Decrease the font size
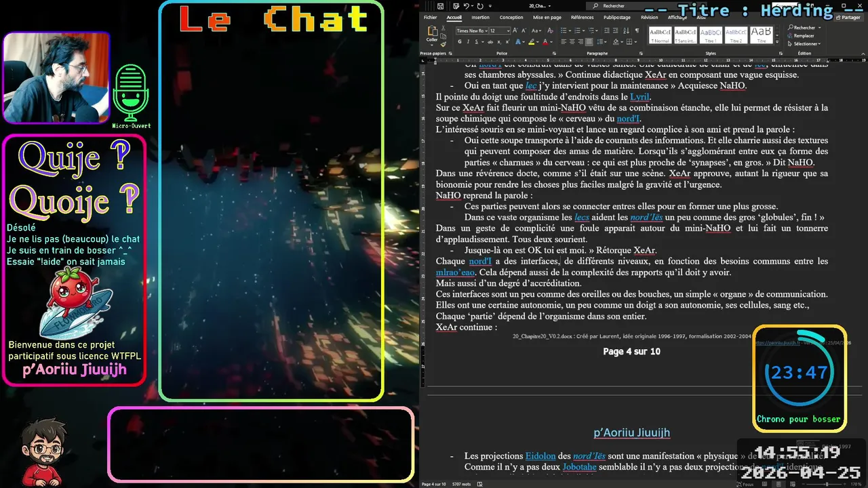Image resolution: width=868 pixels, height=488 pixels. pyautogui.click(x=524, y=30)
